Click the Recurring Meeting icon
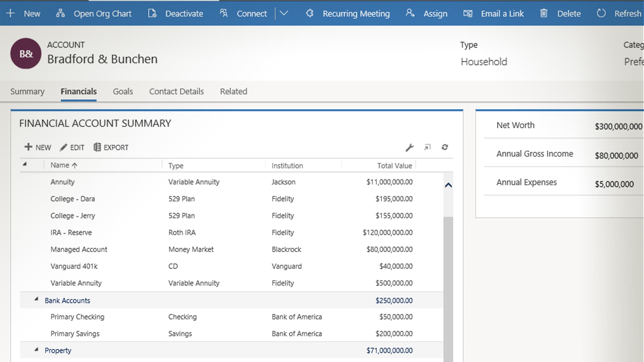 pos(309,13)
